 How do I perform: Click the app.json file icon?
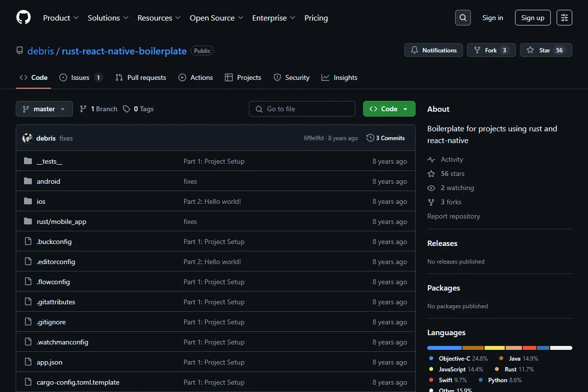coord(28,362)
